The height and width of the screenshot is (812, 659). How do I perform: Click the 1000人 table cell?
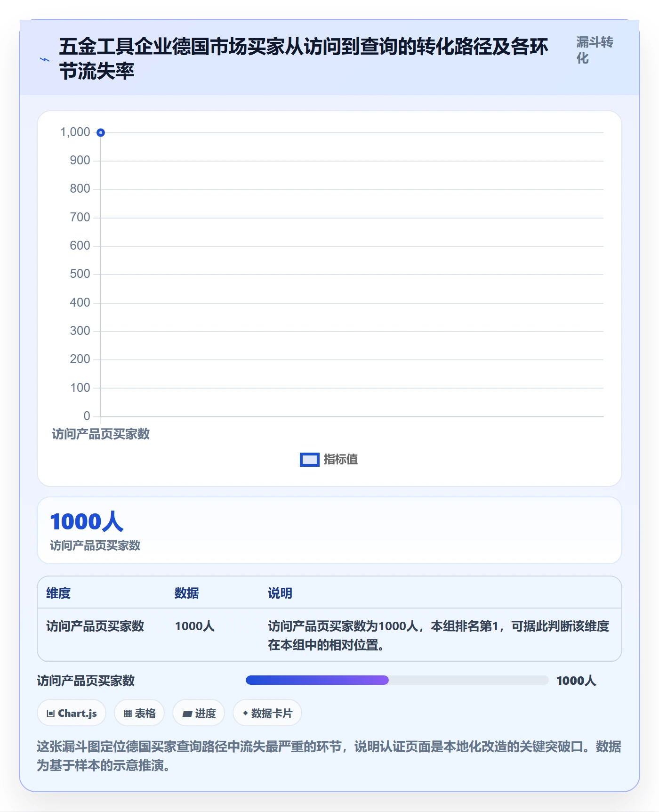195,626
